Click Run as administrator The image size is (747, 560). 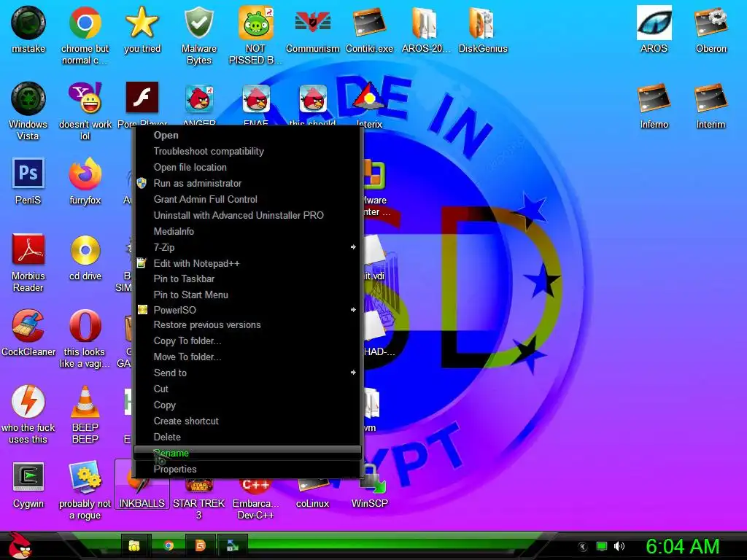[247, 183]
